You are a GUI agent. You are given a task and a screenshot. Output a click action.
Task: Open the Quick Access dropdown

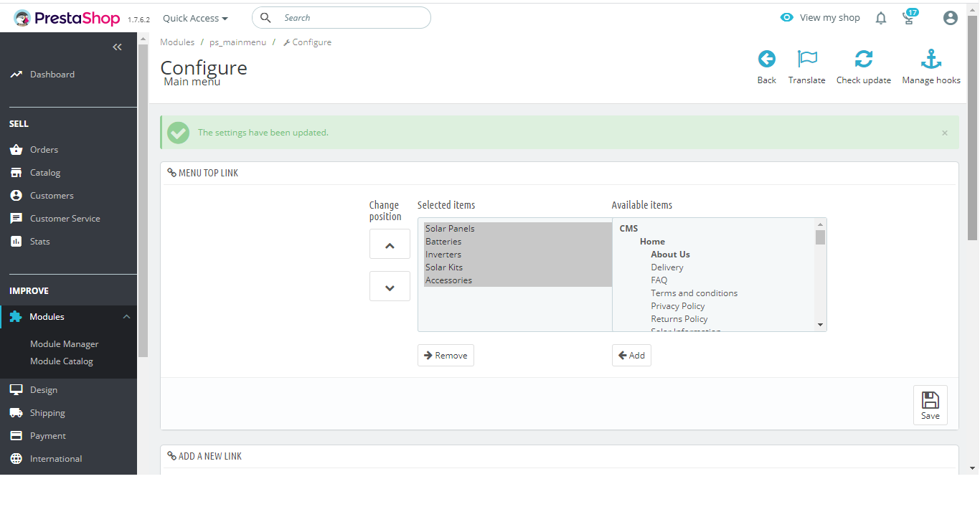click(195, 18)
